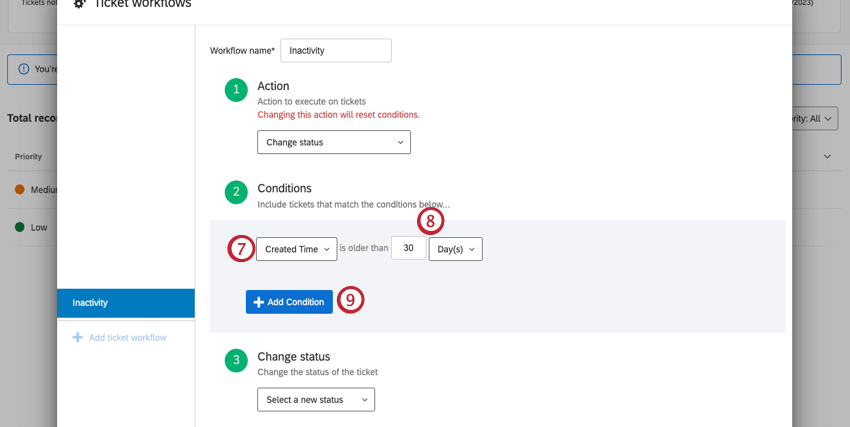Image resolution: width=850 pixels, height=427 pixels.
Task: Click the Workflow name input field
Action: point(336,50)
